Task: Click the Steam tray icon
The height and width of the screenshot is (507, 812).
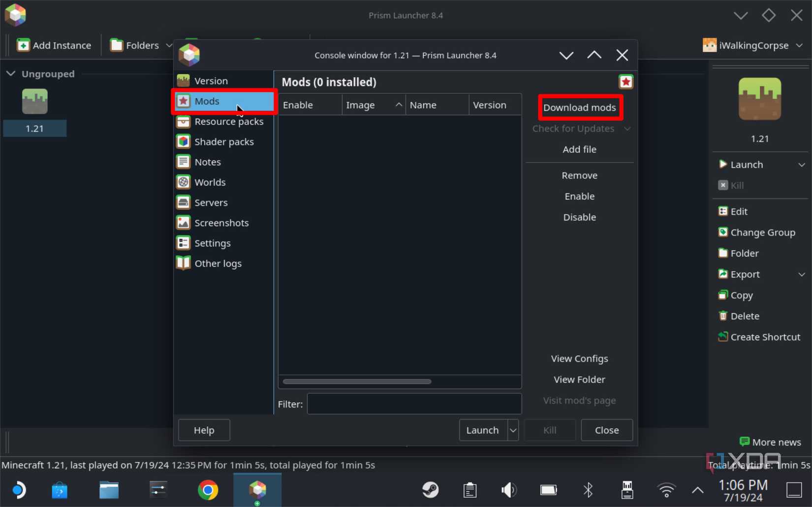Action: [431, 490]
